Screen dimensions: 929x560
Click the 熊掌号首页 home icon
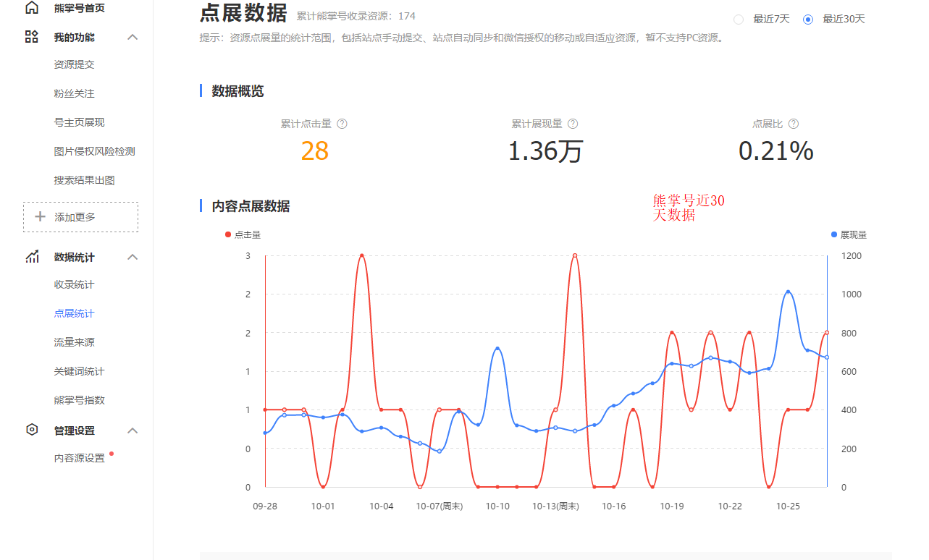pyautogui.click(x=30, y=7)
